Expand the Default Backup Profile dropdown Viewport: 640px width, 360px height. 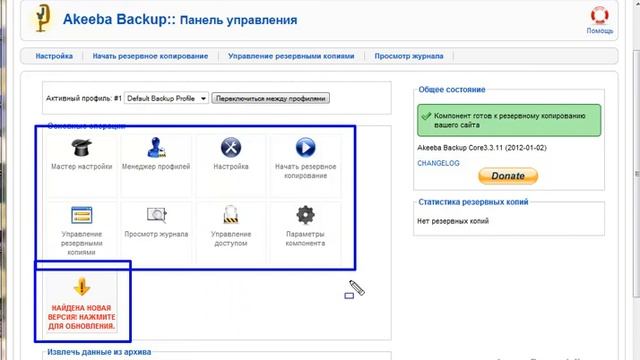[167, 98]
